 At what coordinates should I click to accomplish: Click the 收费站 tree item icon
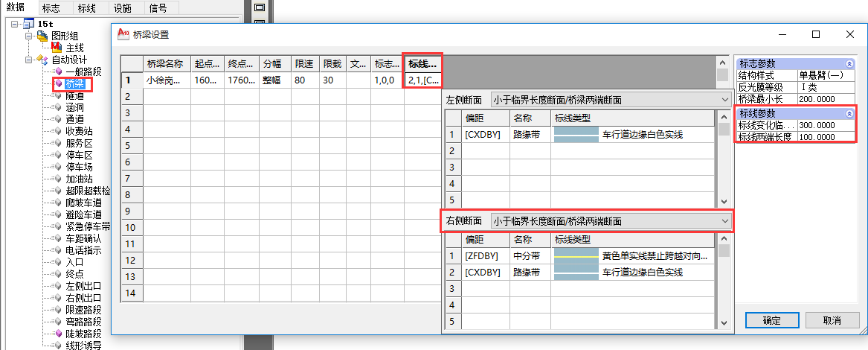58,132
